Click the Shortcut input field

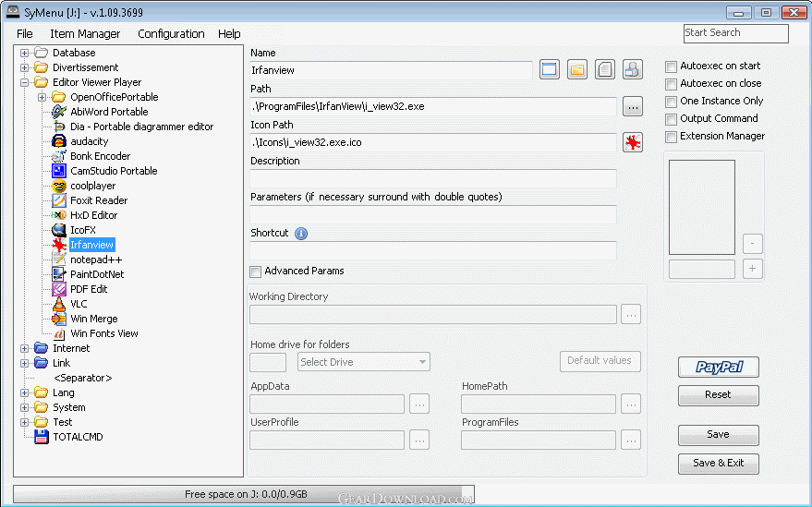coord(433,250)
